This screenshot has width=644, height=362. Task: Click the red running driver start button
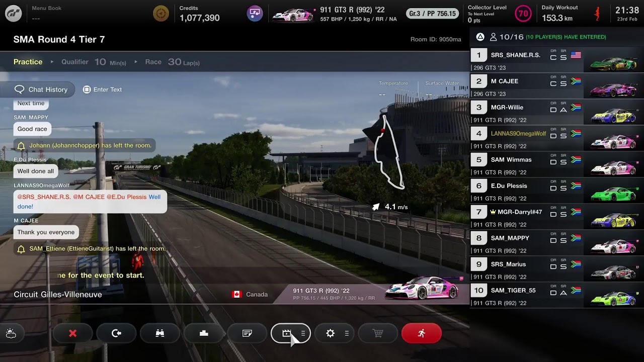(x=422, y=333)
